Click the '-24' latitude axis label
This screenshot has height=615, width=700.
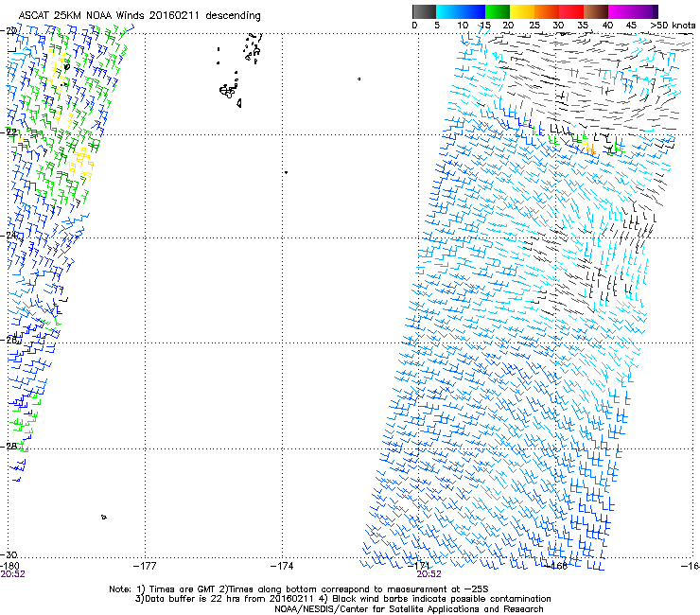9,235
